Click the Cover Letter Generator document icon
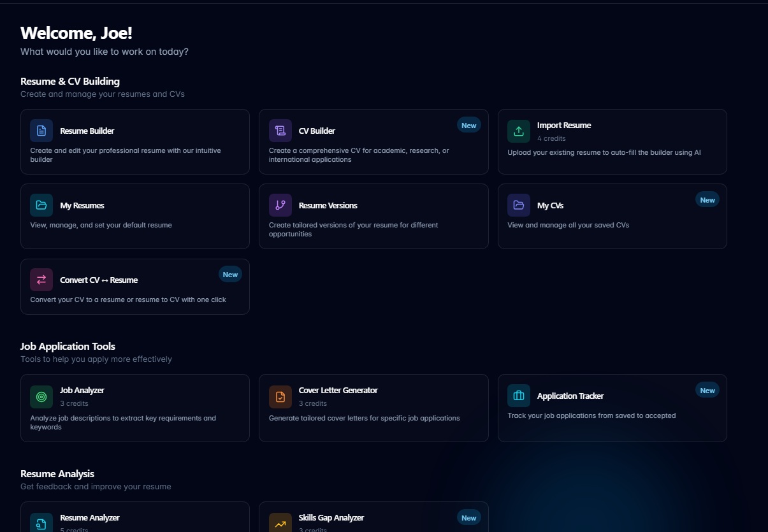This screenshot has width=768, height=532. click(x=280, y=396)
